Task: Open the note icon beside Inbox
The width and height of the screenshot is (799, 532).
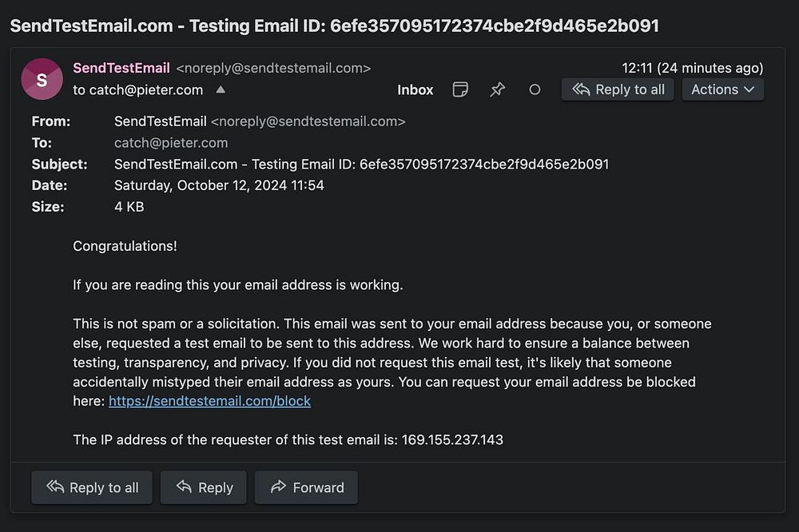Action: pos(460,89)
